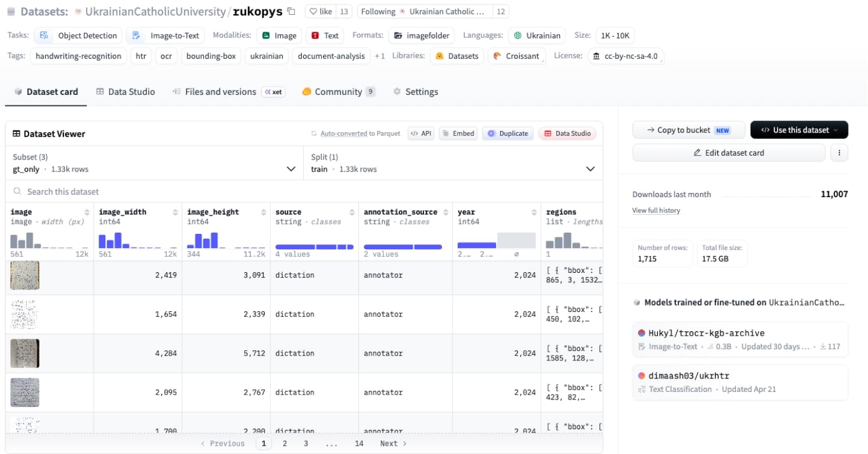
Task: Click the imagefolder format tag
Action: click(422, 35)
